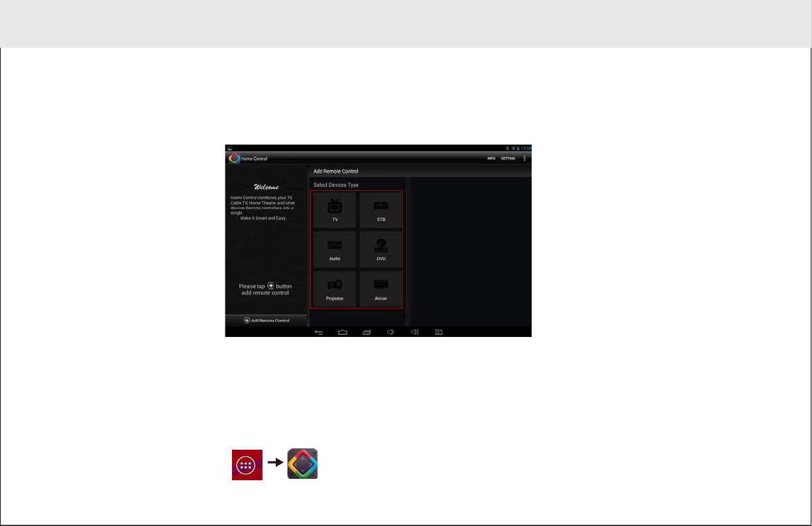Select the STB device type tile
This screenshot has height=526, width=812.
381,210
